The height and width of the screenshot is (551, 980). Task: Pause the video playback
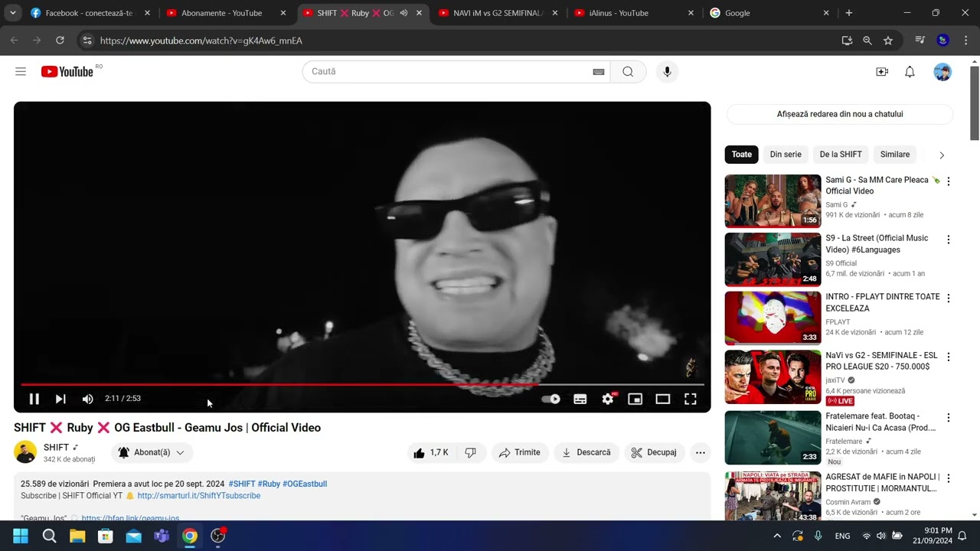pyautogui.click(x=34, y=399)
